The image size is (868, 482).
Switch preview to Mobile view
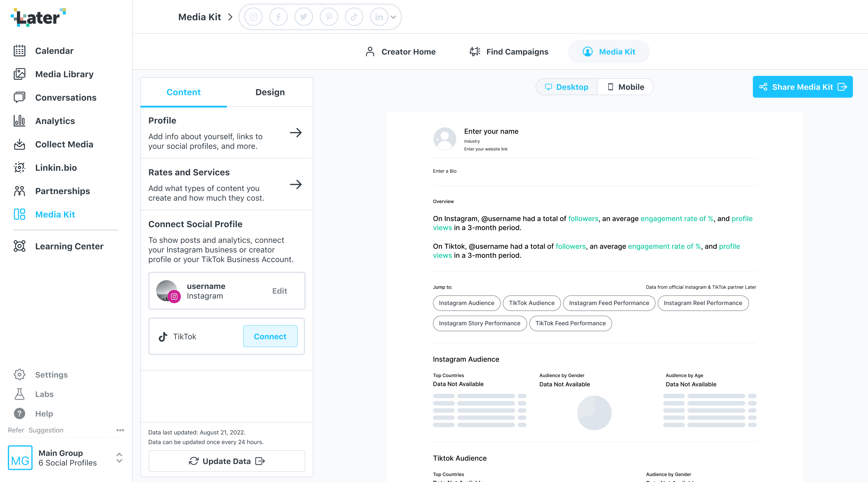pyautogui.click(x=625, y=87)
